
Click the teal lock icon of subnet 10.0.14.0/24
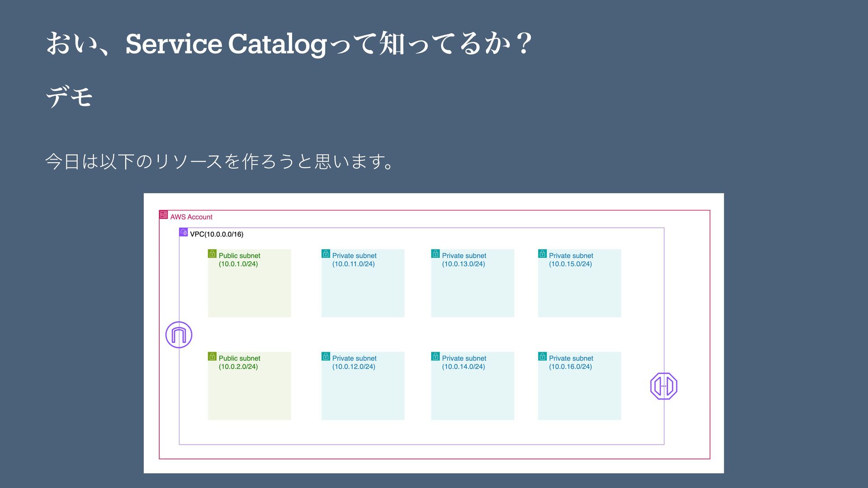[435, 357]
